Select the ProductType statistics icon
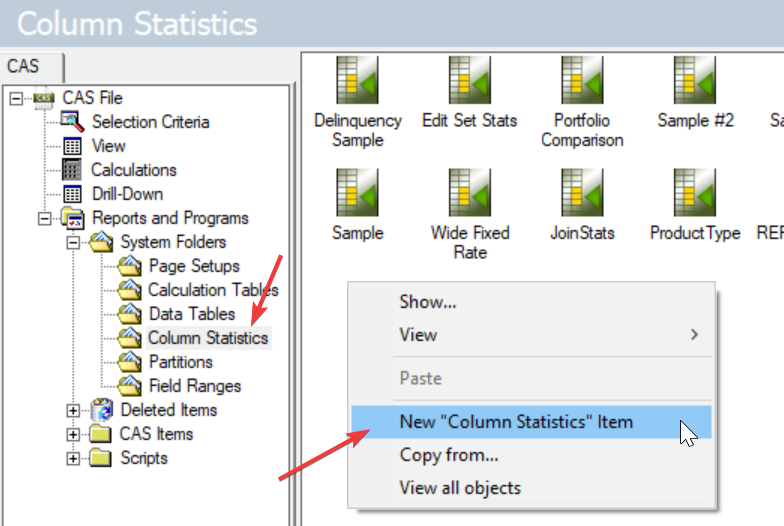The width and height of the screenshot is (784, 526). 695,194
